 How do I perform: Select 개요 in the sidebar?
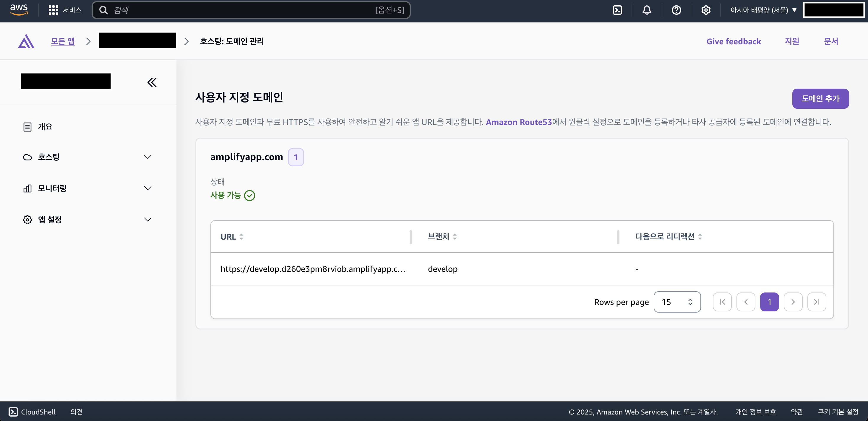coord(45,127)
